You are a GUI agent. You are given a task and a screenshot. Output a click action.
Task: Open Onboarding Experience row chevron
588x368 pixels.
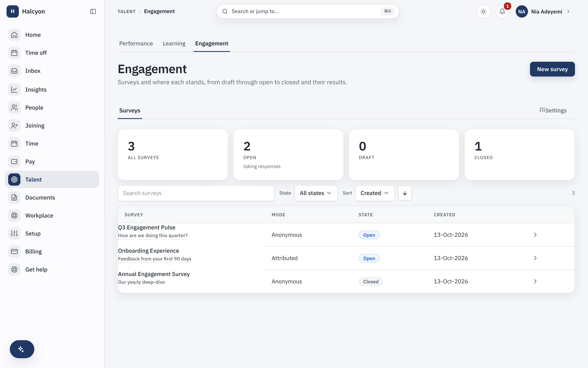point(535,258)
